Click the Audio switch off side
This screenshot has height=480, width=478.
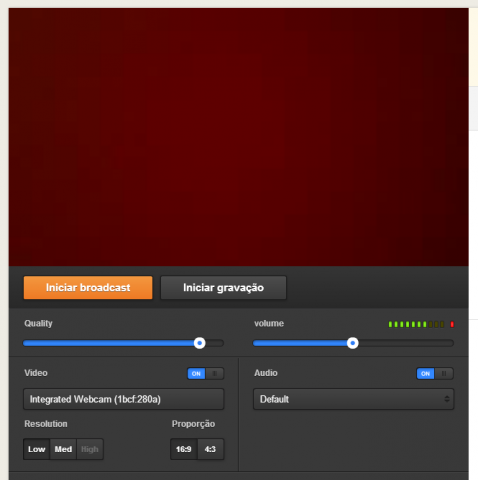(x=444, y=374)
